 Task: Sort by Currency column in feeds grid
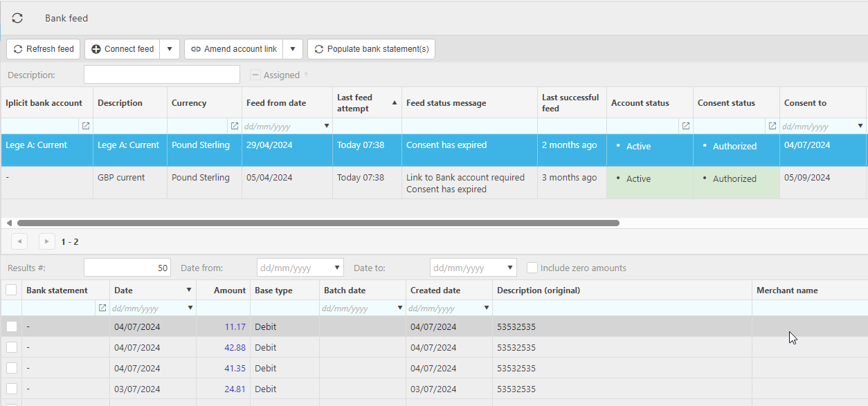(204, 103)
